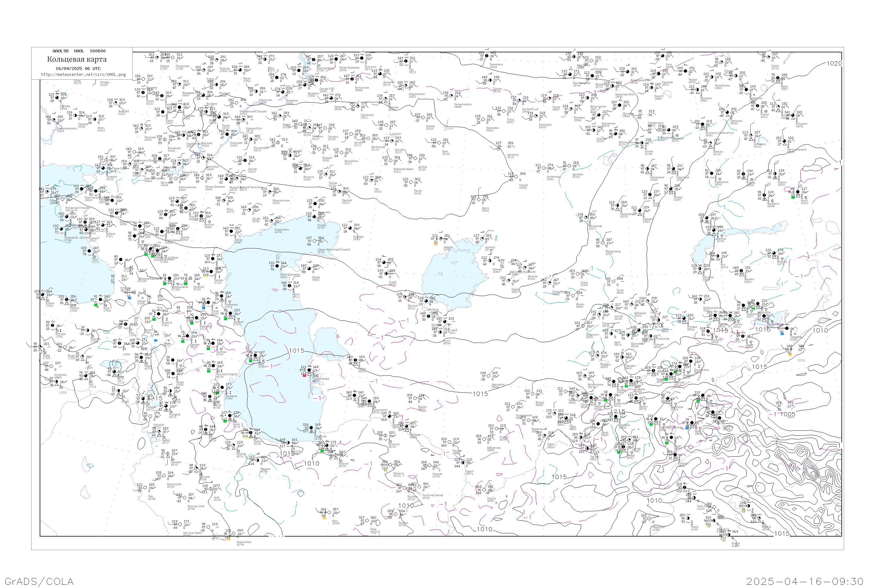
Task: Click Ramsar station's half-filled circle symbol
Action: [251, 433]
